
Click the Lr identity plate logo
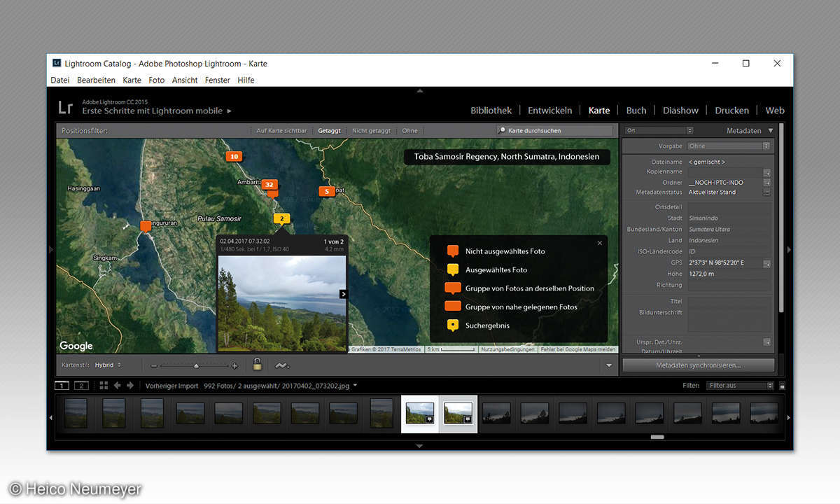click(65, 107)
